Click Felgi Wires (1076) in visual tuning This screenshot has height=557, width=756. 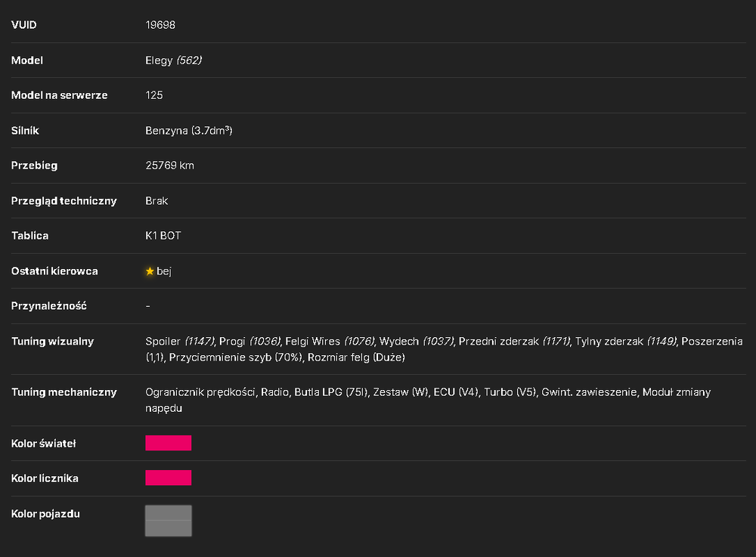330,342
